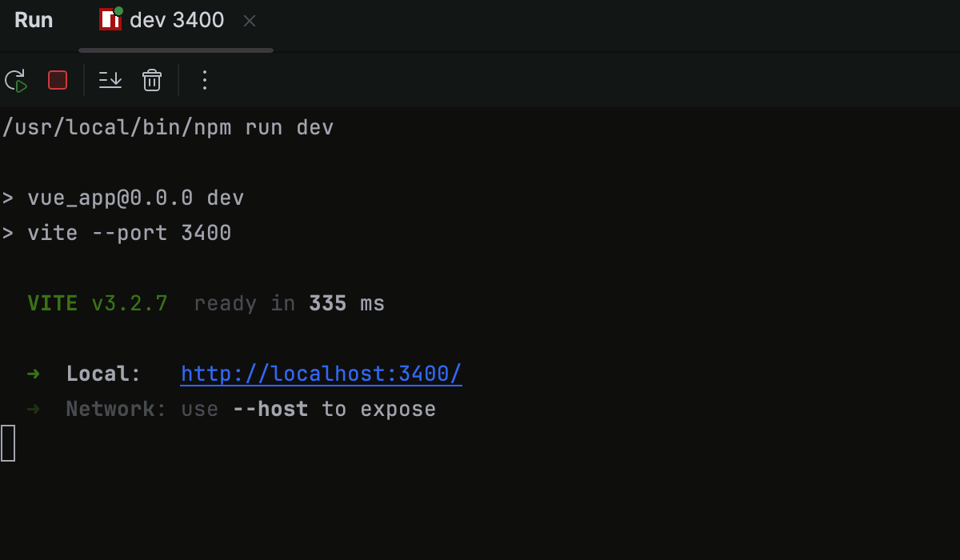Click the npm logo on the dev tab
The image size is (960, 560).
(x=109, y=20)
